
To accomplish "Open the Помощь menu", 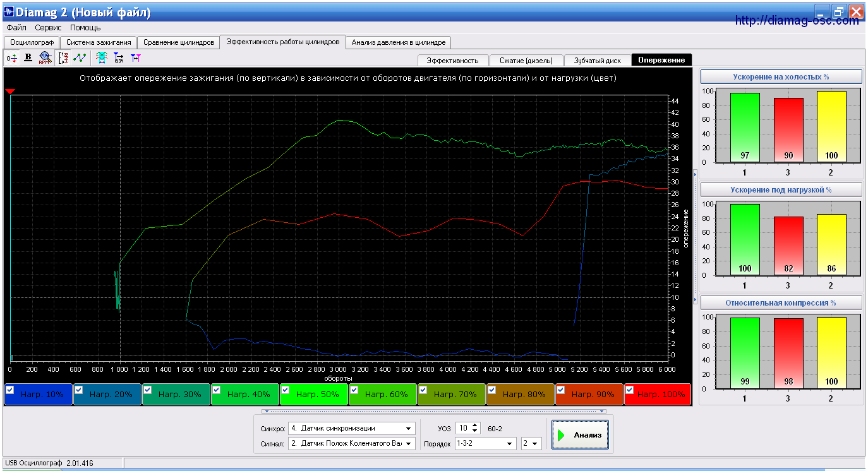I will [85, 28].
